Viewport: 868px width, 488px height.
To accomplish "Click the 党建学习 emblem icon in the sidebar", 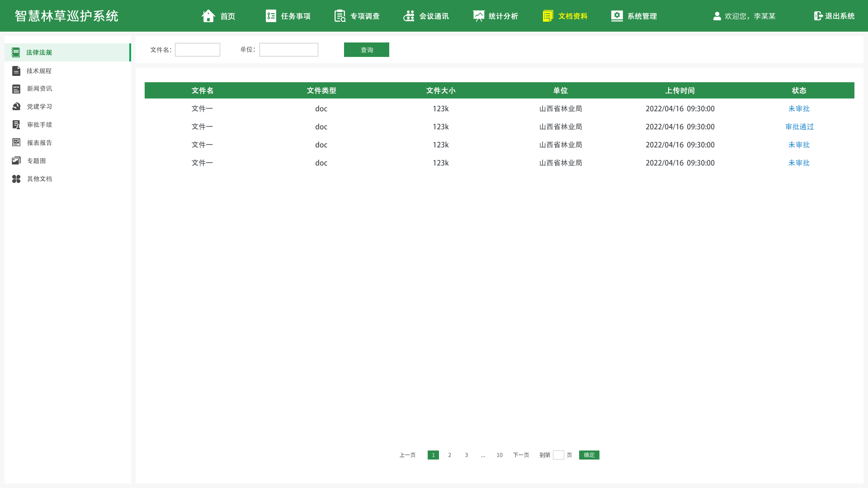I will [x=16, y=107].
